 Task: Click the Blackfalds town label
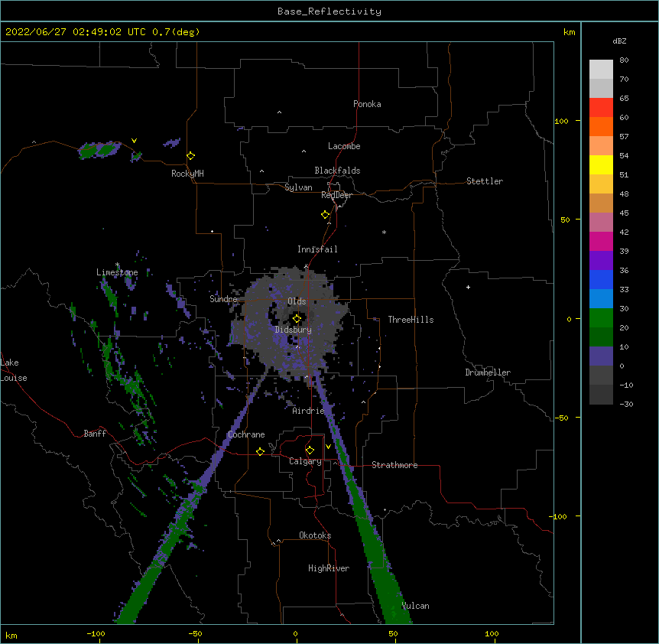[337, 171]
